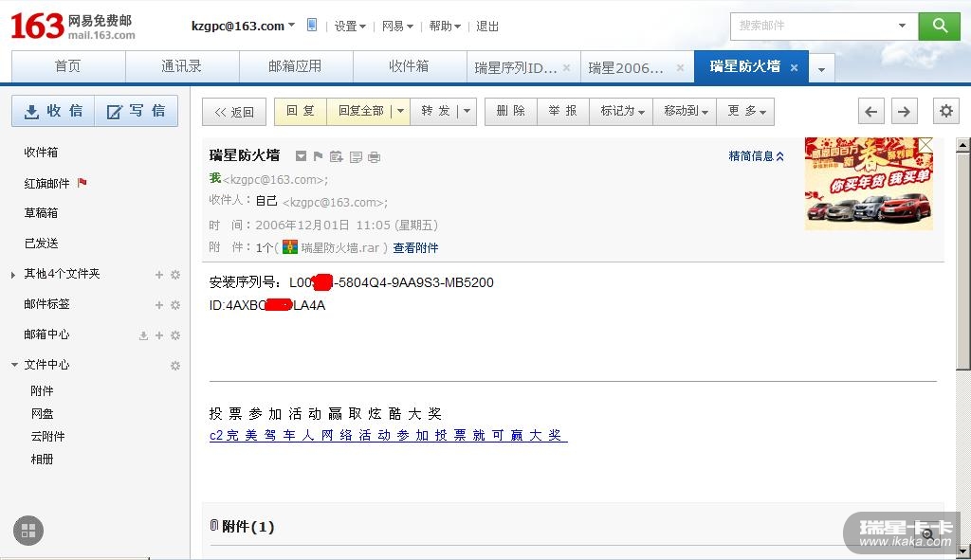
Task: Open the mobile phone icon beside the account
Action: 312,25
